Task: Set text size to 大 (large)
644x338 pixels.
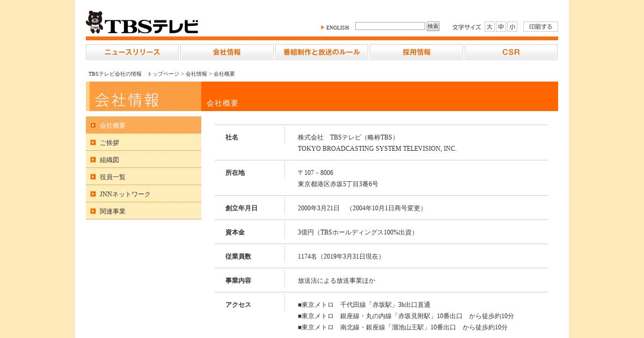Action: coord(489,26)
